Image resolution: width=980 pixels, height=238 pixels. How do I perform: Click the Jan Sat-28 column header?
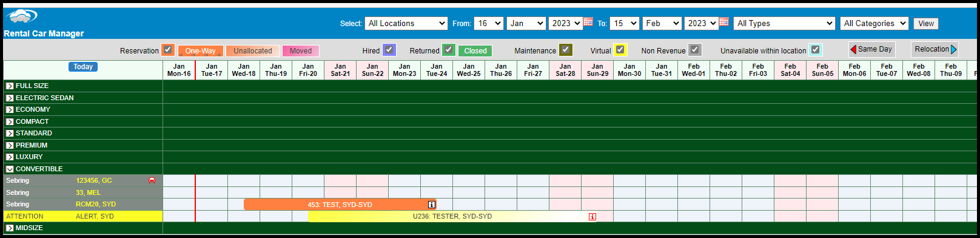pos(565,70)
